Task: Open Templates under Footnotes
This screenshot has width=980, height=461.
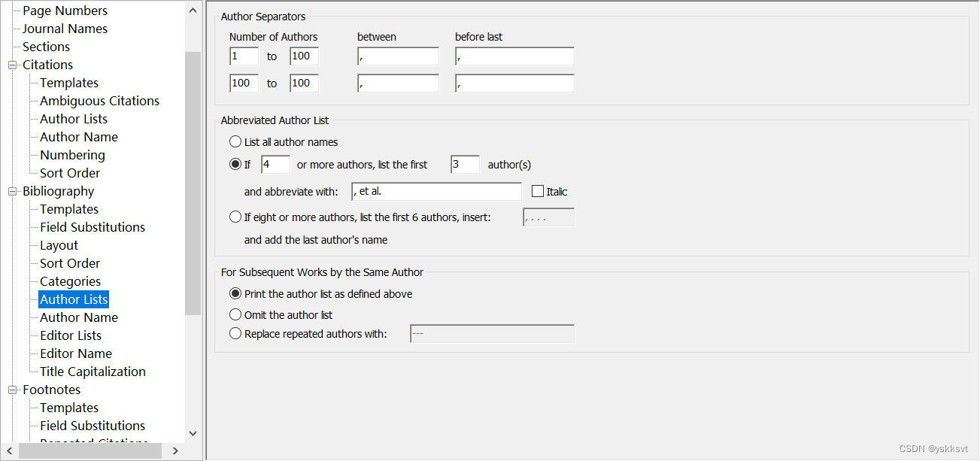Action: pos(69,408)
